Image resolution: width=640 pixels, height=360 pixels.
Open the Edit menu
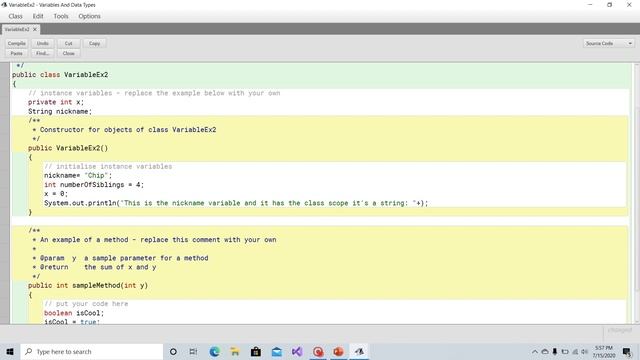[38, 16]
